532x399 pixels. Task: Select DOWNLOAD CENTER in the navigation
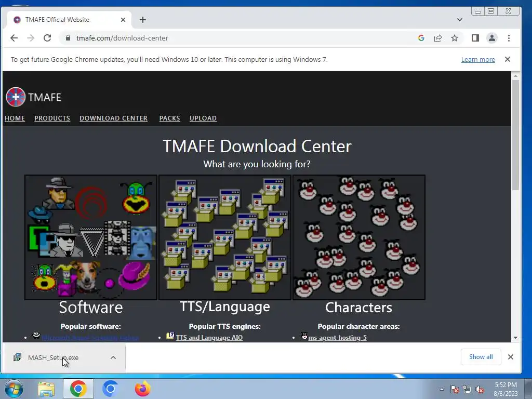pos(113,118)
